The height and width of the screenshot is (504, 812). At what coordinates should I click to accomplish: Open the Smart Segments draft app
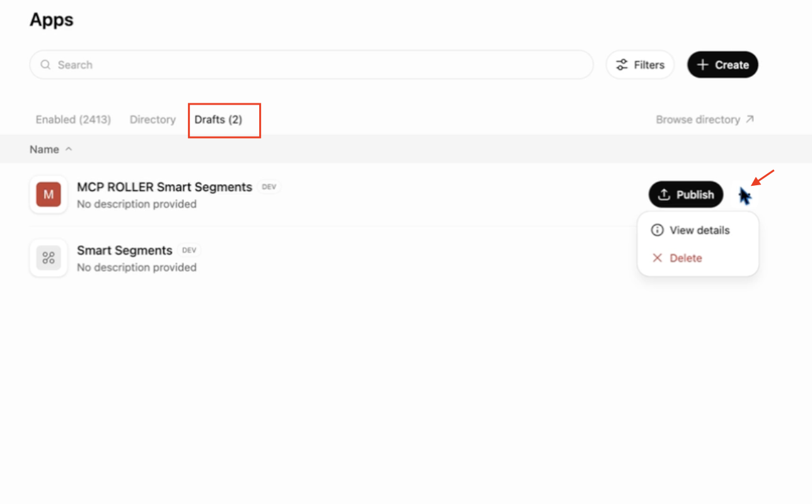[x=125, y=251]
